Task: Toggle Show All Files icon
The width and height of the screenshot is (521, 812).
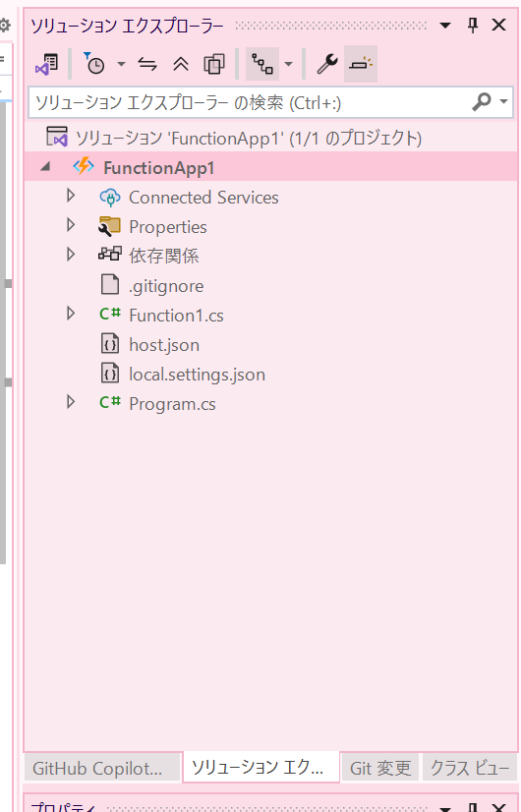Action: 214,64
